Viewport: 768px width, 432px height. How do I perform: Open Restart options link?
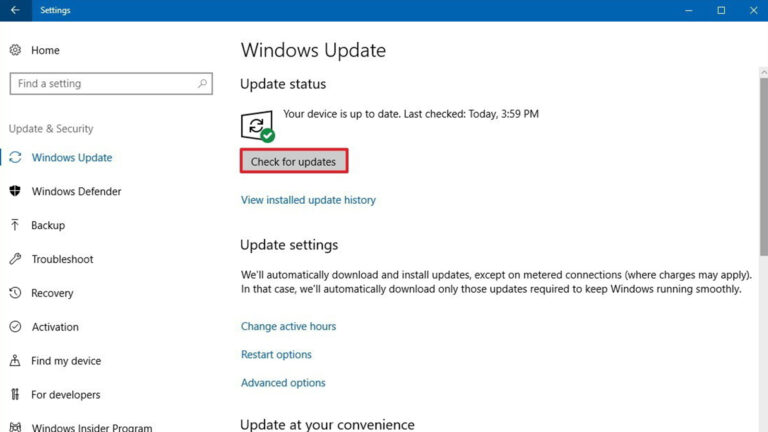[276, 354]
